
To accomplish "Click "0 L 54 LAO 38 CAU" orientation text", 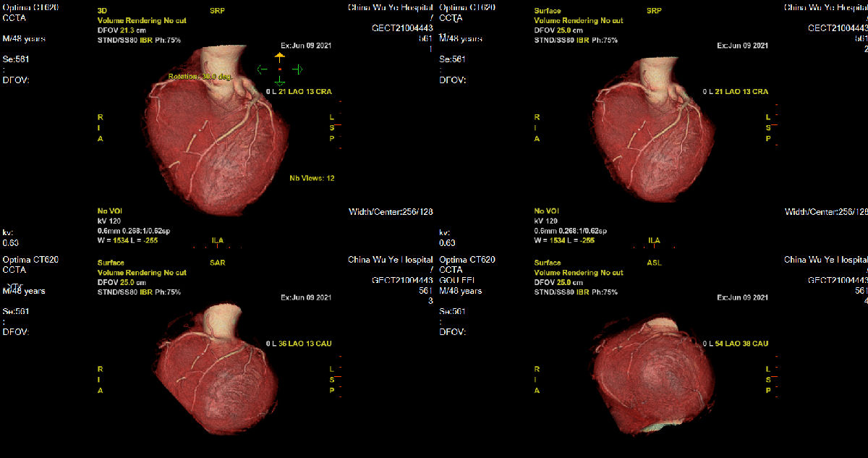I will (x=735, y=343).
